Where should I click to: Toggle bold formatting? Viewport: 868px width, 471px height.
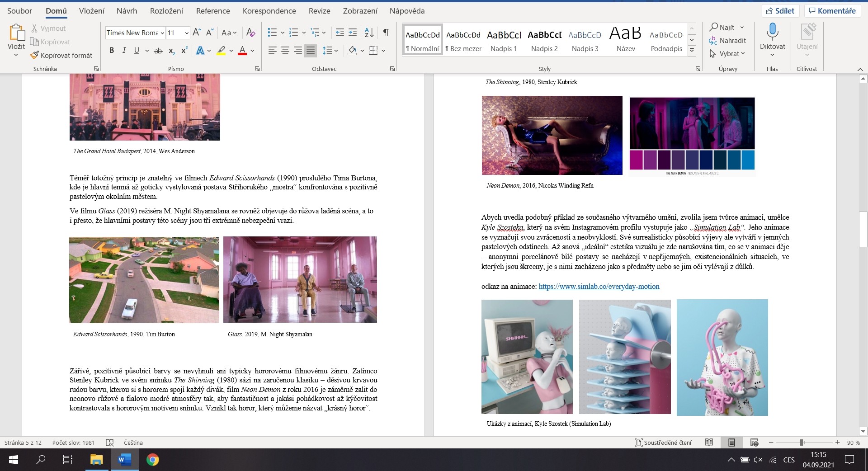point(112,51)
